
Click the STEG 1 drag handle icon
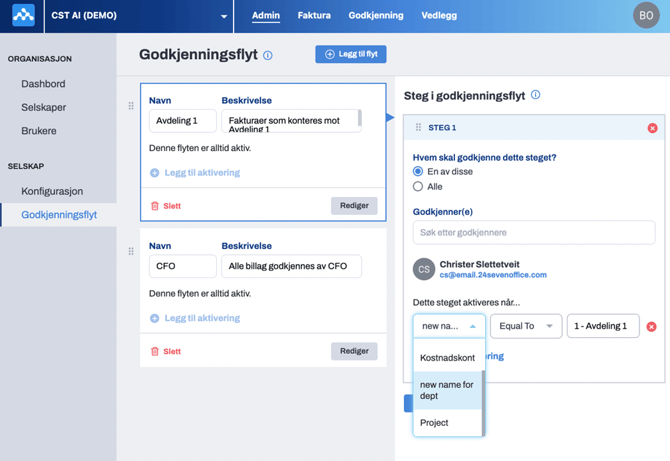click(x=418, y=128)
